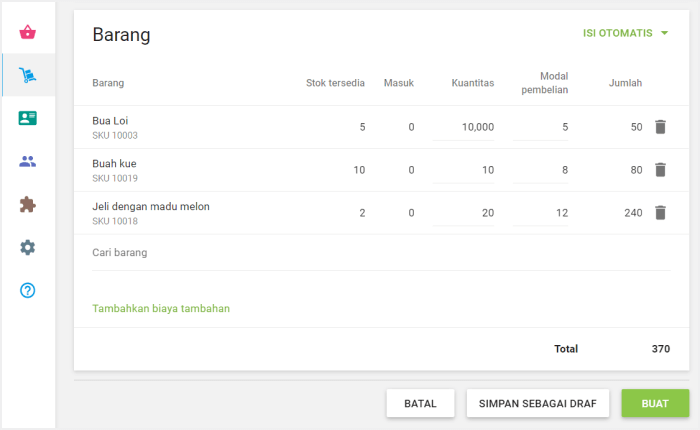700x430 pixels.
Task: Remove Jeli dengan madu melon item
Action: point(660,213)
